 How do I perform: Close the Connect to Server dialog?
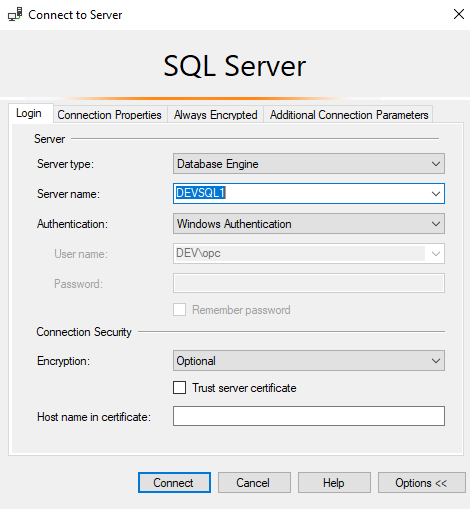point(459,14)
